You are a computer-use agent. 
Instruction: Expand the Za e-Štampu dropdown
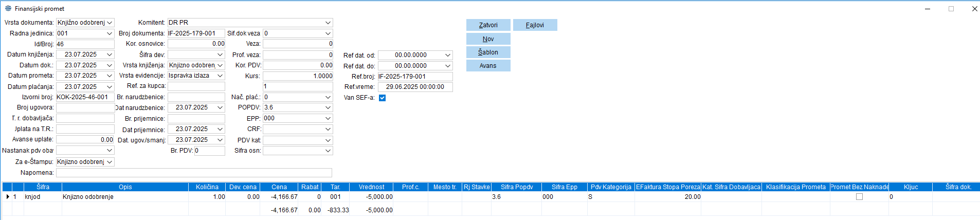110,162
